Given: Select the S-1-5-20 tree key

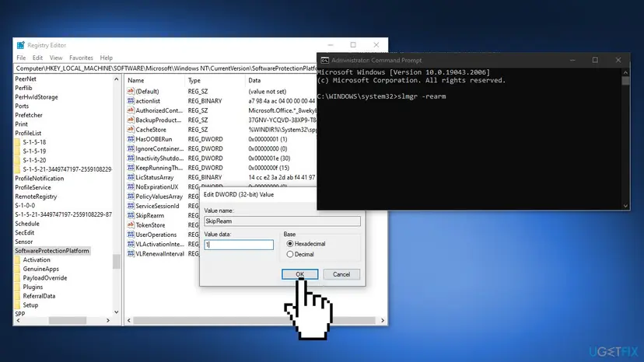Looking at the screenshot, I should (x=34, y=160).
